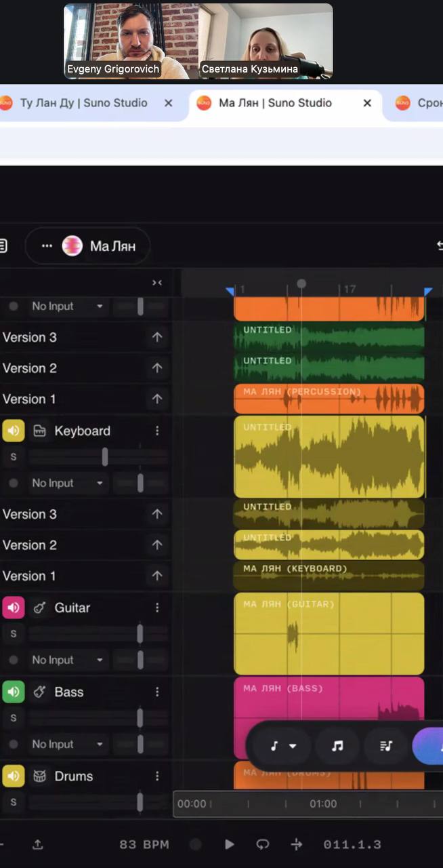Select the Ма Лян Suno Studio tab
Image resolution: width=443 pixels, height=868 pixels.
(274, 103)
